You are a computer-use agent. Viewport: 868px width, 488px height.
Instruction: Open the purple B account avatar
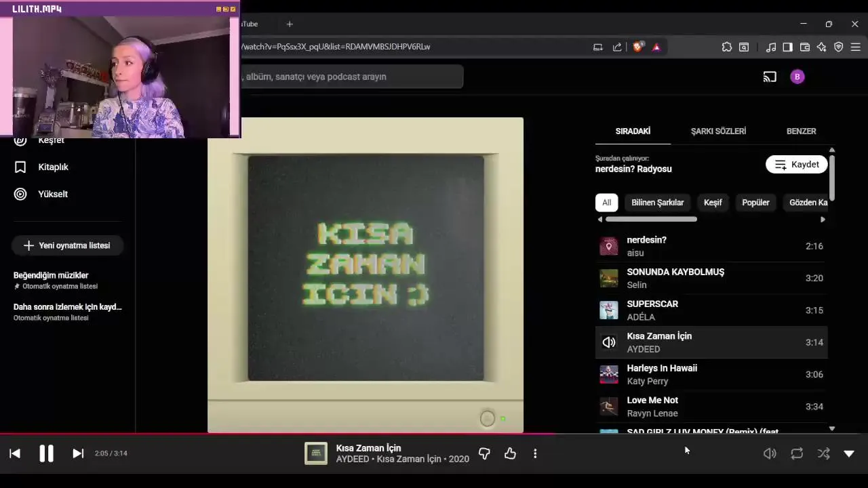(797, 77)
